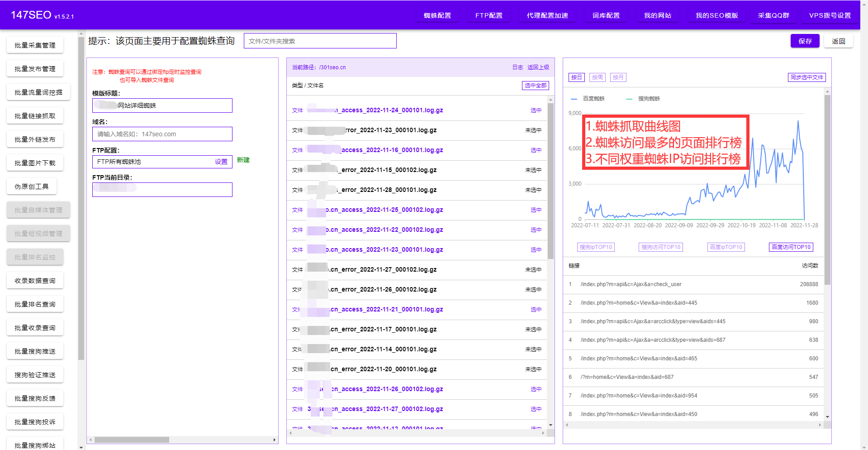This screenshot has width=868, height=450.
Task: Toggle 搜狗蜘蛛 legend series
Action: [643, 99]
